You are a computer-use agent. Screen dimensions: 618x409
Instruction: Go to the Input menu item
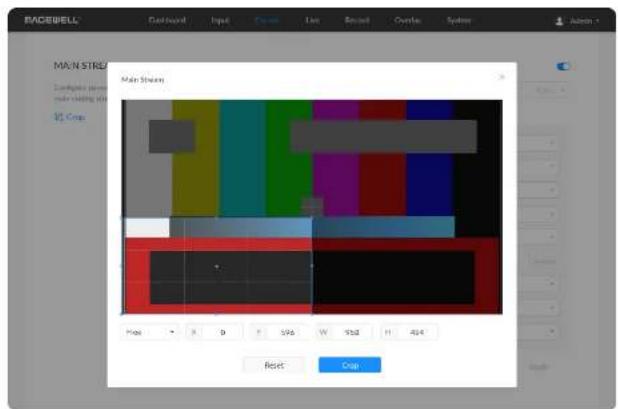pos(220,20)
